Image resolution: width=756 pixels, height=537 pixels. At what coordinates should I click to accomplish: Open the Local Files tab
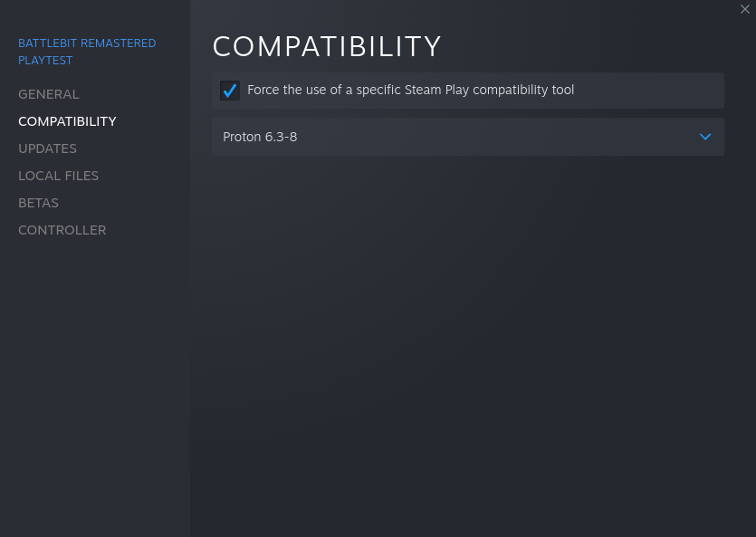point(58,176)
